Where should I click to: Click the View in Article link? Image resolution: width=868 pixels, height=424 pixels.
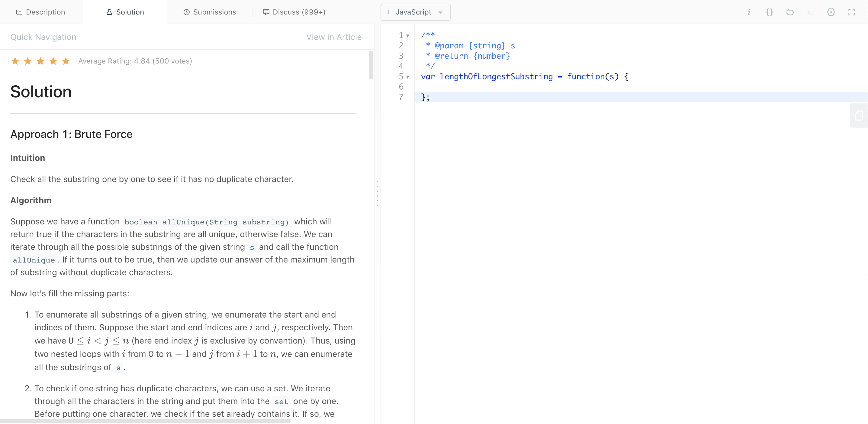tap(334, 37)
